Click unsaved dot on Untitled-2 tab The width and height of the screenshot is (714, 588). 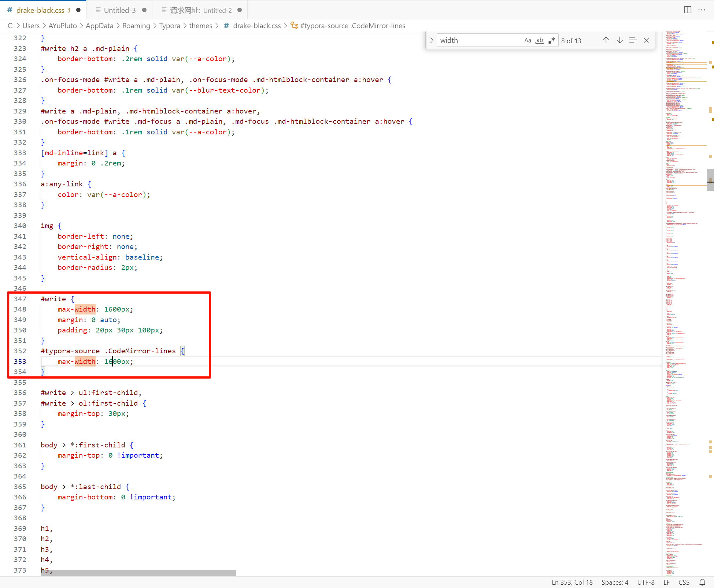(x=240, y=10)
